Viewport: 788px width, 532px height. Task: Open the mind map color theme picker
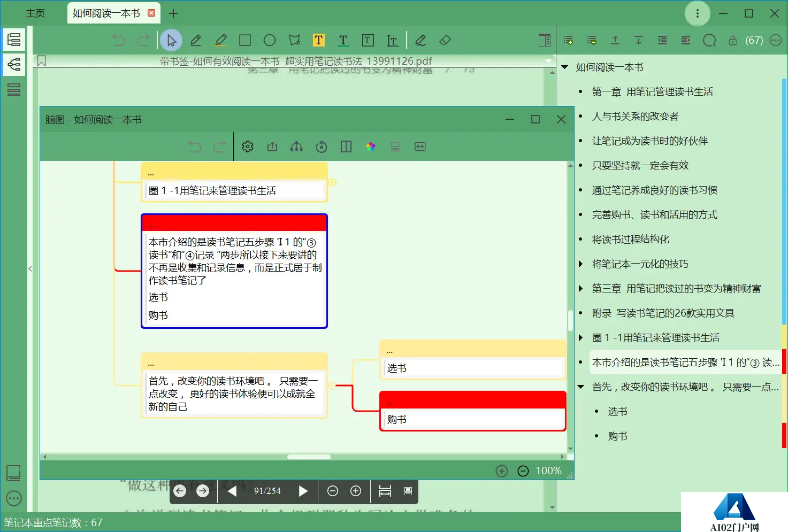[371, 147]
